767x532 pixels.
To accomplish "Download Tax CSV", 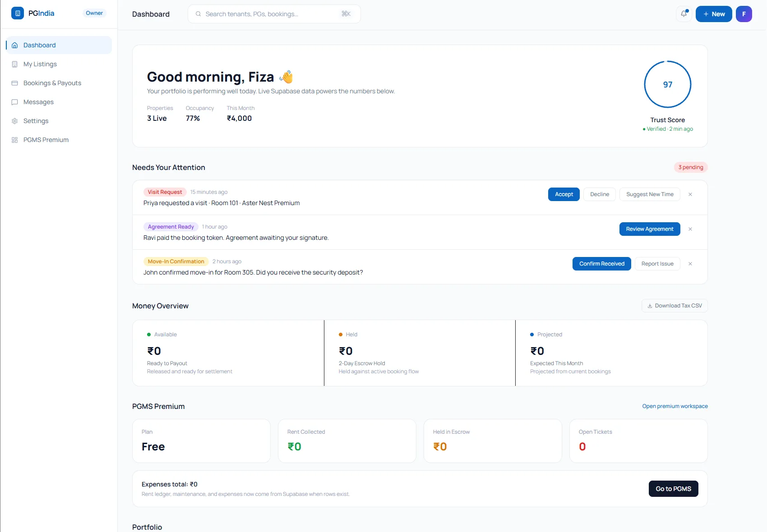I will 675,306.
